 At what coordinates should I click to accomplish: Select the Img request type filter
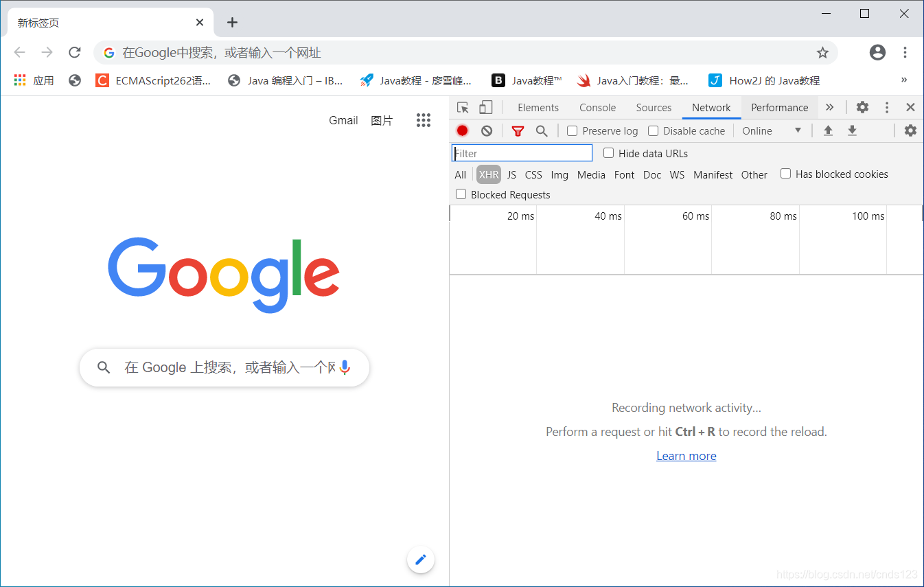click(x=559, y=174)
